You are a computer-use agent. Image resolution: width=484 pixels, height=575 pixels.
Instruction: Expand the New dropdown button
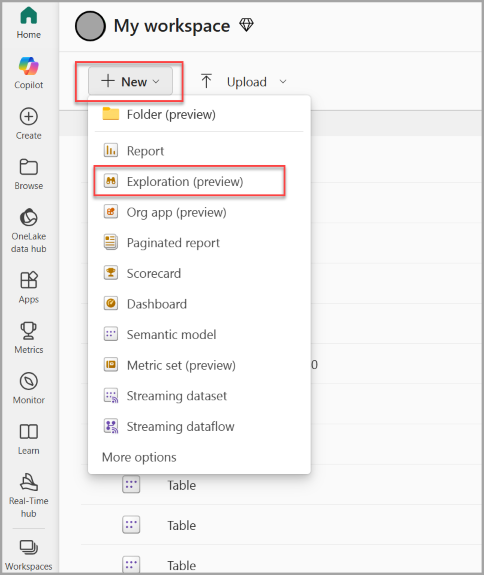[130, 81]
